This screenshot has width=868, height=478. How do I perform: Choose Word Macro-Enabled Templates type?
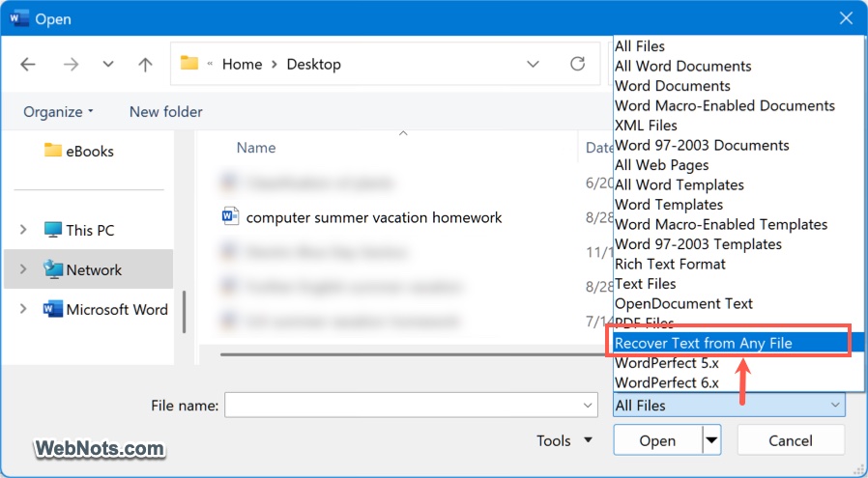click(721, 225)
